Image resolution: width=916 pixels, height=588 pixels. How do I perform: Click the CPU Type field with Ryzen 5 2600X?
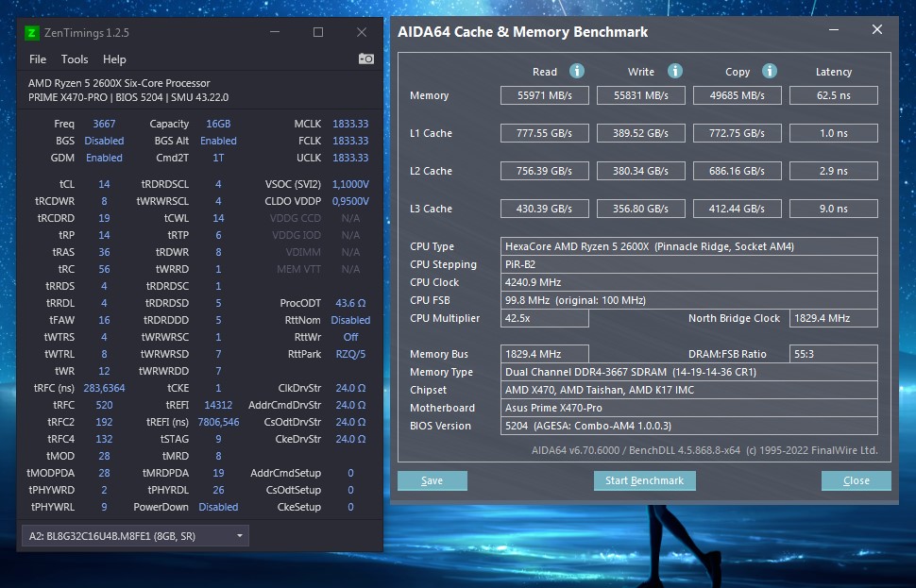click(689, 246)
